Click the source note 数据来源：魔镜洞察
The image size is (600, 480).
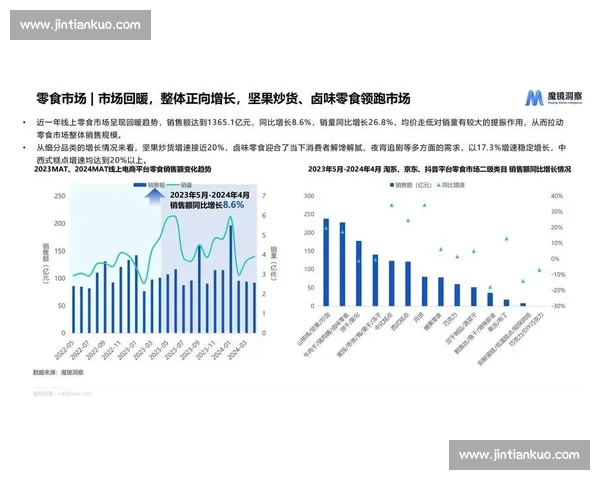click(59, 372)
